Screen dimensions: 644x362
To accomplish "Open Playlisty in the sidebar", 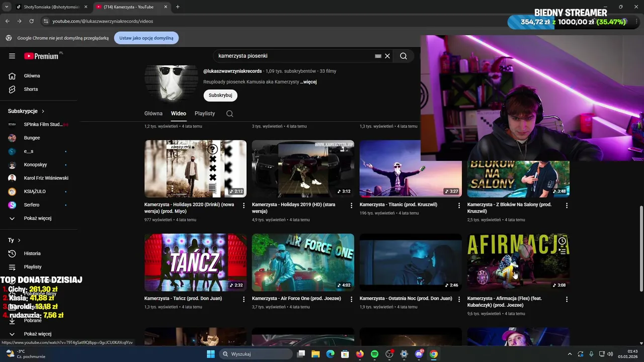I will pos(33,267).
